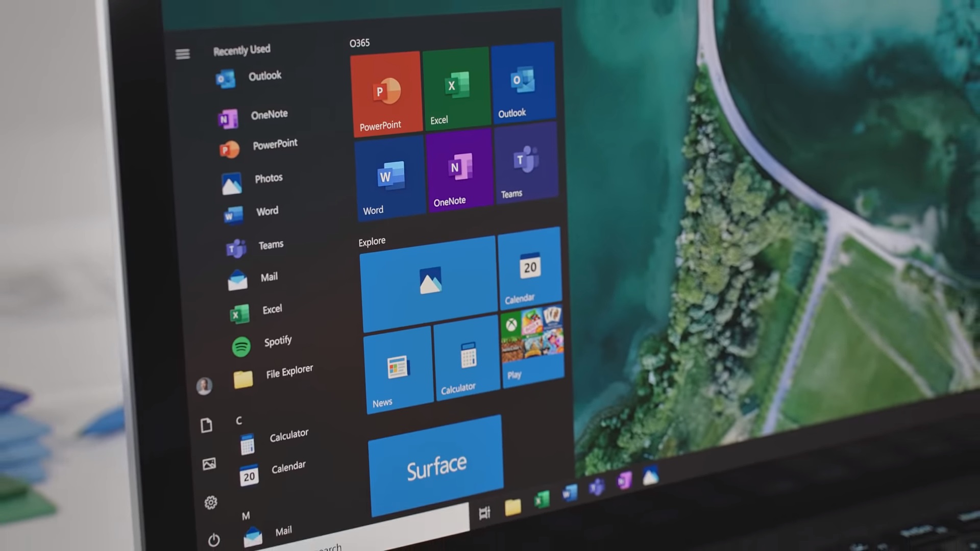
Task: Expand apps list under letter C
Action: pos(240,420)
